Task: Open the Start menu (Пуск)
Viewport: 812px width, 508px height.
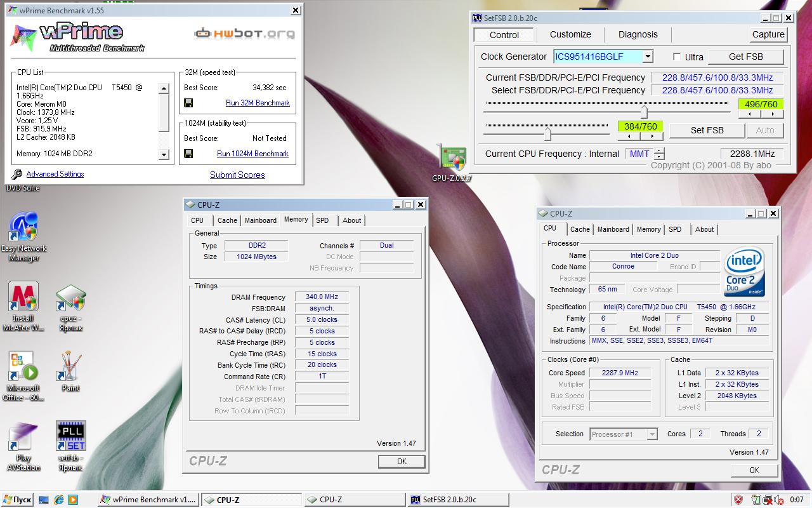Action: tap(17, 500)
